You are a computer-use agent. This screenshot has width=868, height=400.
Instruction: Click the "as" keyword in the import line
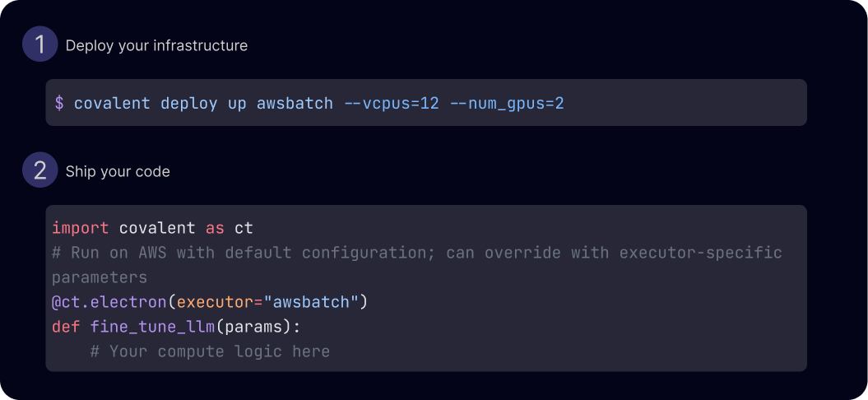tap(215, 228)
